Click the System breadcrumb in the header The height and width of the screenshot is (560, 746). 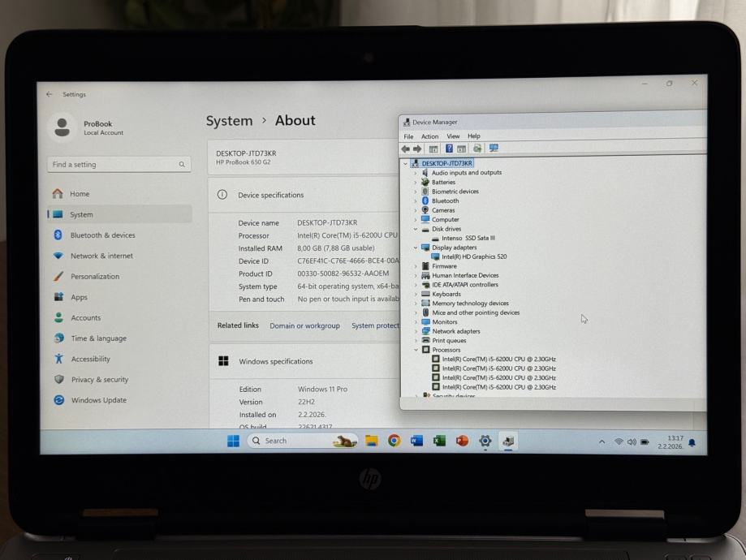pos(229,121)
